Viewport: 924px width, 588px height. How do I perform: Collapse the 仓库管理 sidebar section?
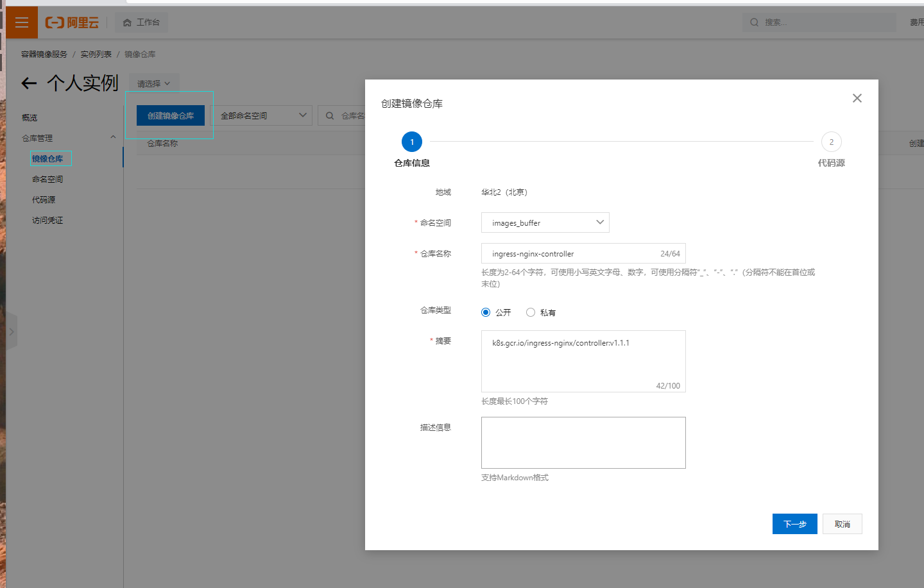(113, 137)
